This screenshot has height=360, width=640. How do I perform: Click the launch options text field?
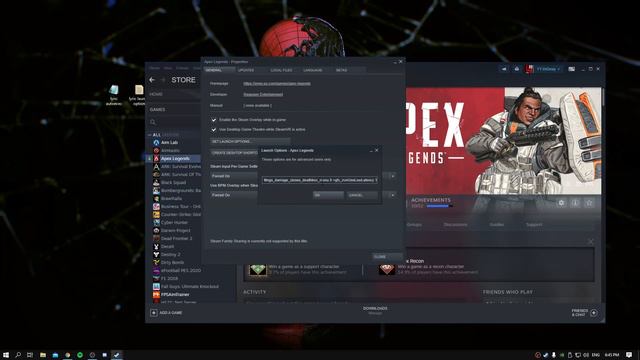[320, 180]
